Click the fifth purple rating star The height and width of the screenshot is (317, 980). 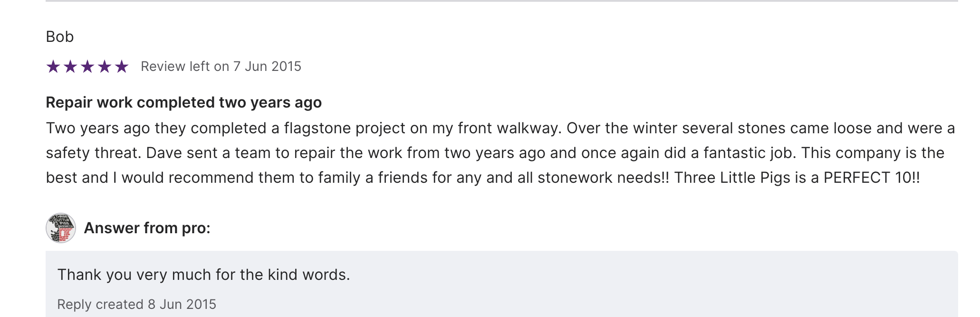(x=122, y=67)
